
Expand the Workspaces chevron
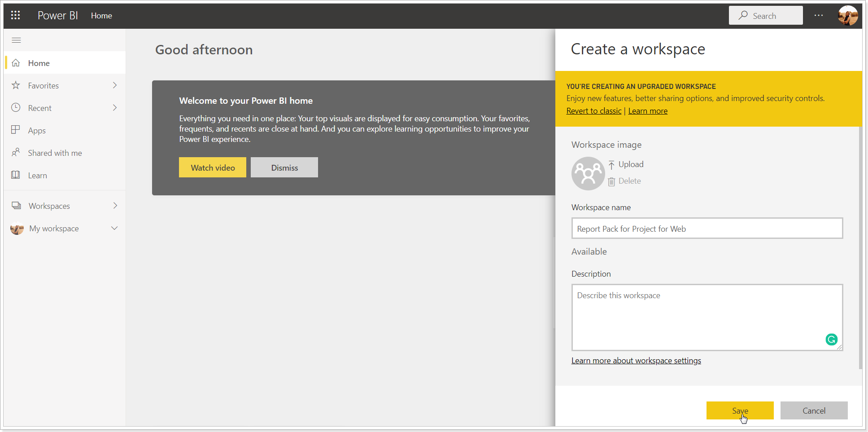[115, 206]
